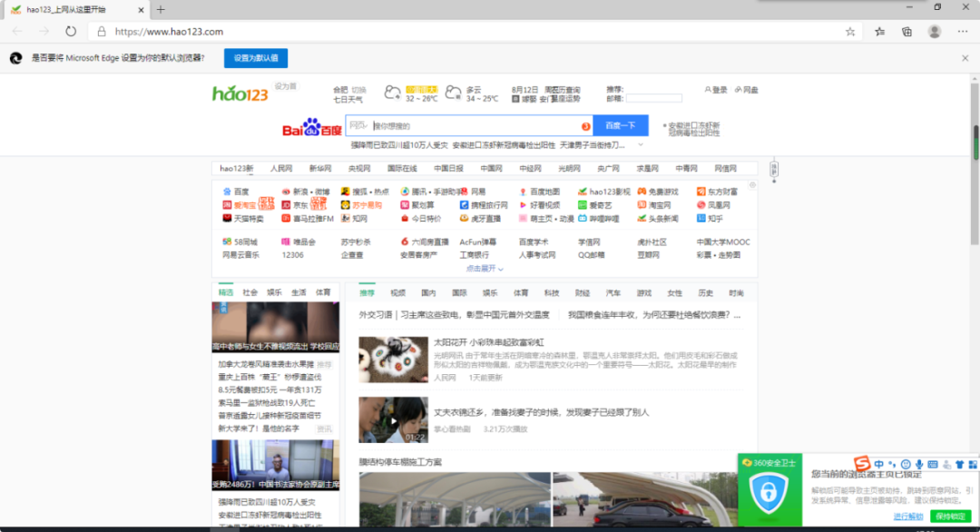This screenshot has height=532, width=980.
Task: Click the lock icon in the address bar
Action: (102, 31)
